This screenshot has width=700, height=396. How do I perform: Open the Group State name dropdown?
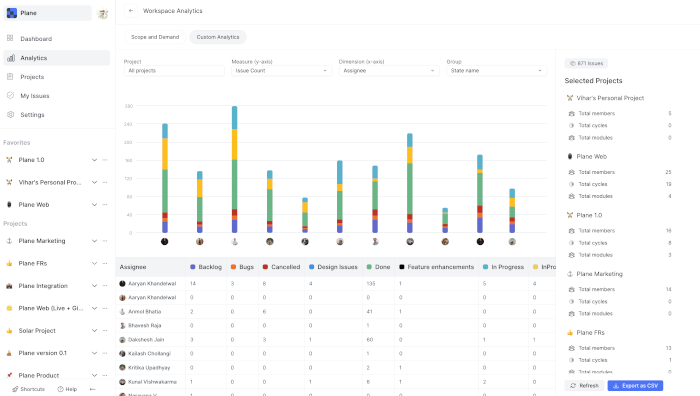(496, 71)
